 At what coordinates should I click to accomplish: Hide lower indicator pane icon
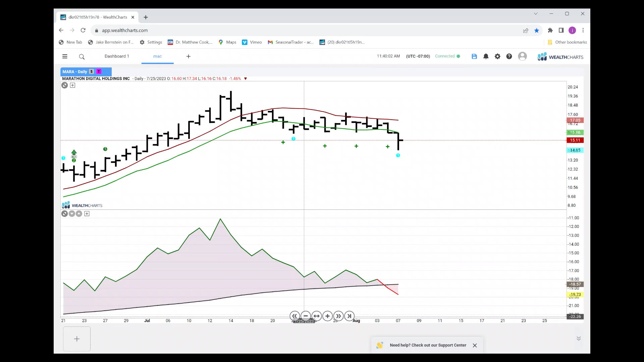coord(65,214)
